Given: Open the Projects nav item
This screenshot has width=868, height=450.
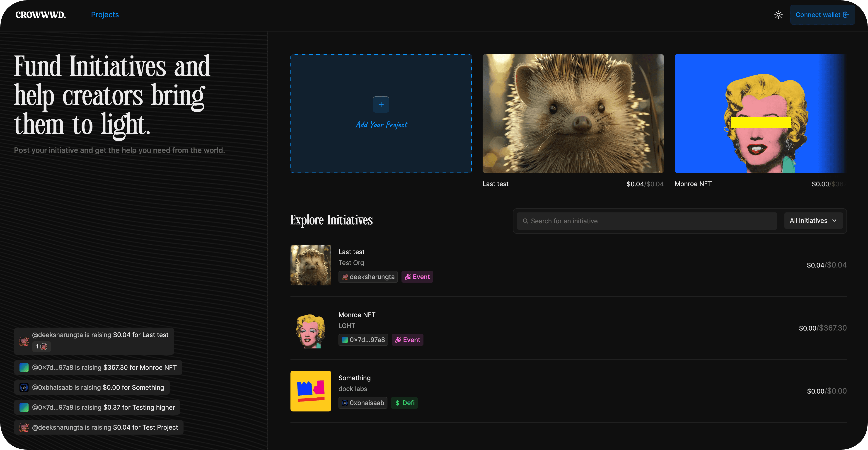Looking at the screenshot, I should click(105, 15).
